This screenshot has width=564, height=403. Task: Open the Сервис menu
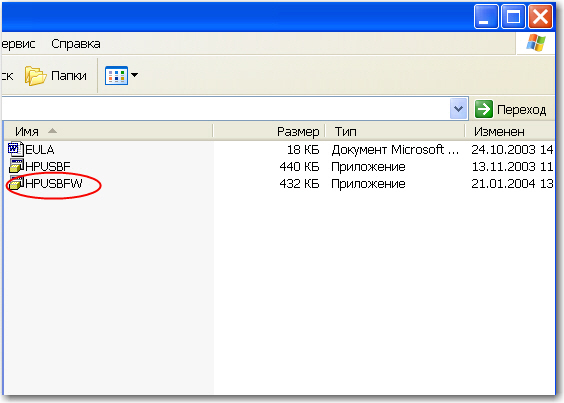click(x=18, y=44)
